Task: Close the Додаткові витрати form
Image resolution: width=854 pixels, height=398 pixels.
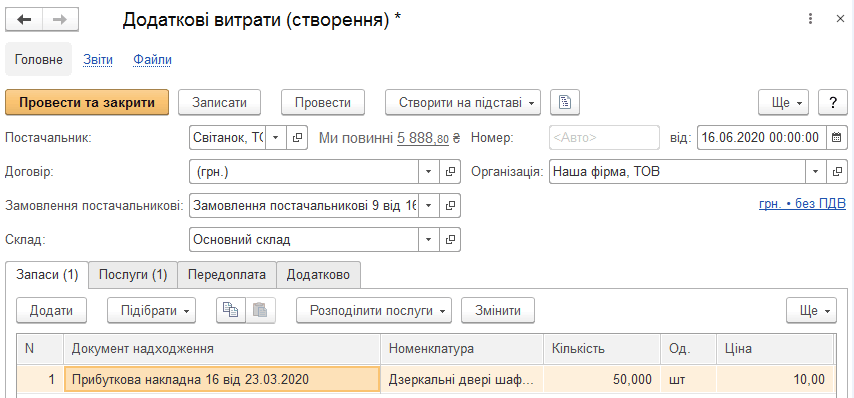Action: (x=840, y=20)
